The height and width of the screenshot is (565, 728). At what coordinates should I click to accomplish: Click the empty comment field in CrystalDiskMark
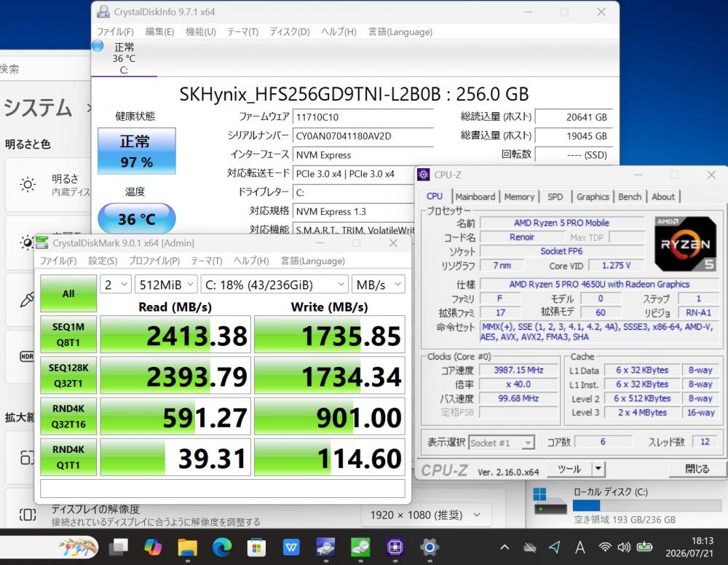click(222, 489)
